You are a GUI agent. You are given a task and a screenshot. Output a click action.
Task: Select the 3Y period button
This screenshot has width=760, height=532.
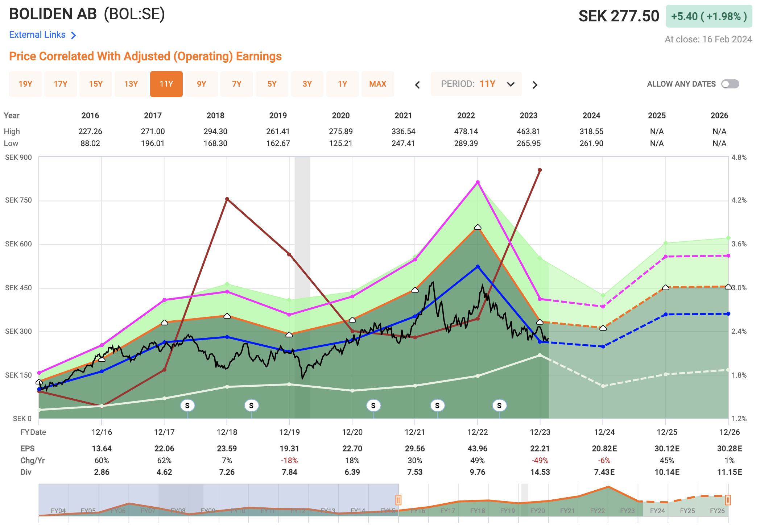click(307, 84)
